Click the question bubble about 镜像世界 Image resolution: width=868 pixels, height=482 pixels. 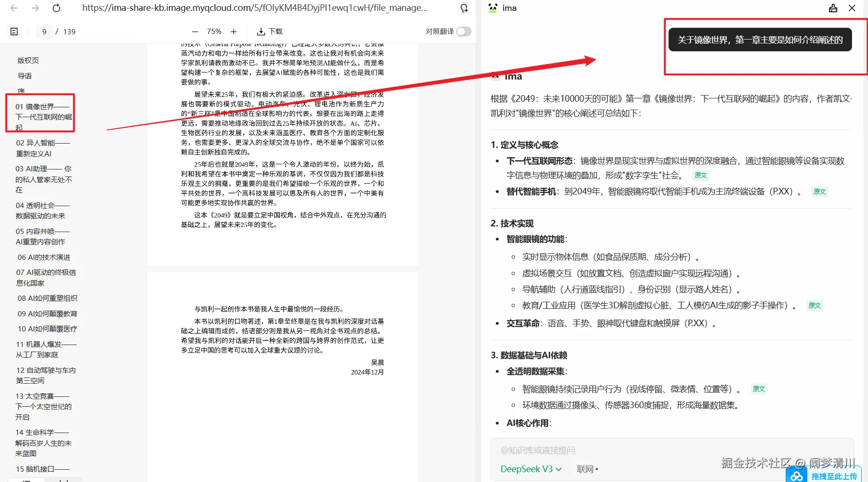tap(760, 40)
